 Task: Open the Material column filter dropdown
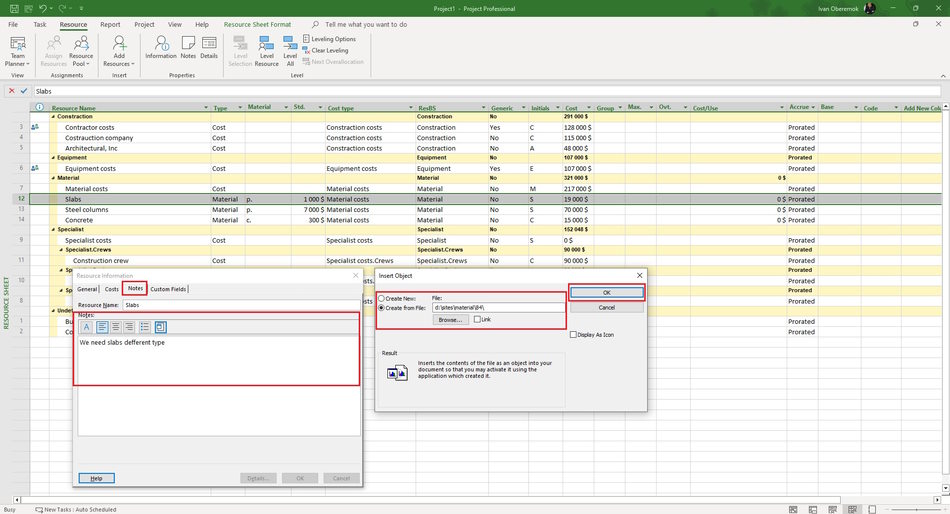(286, 107)
